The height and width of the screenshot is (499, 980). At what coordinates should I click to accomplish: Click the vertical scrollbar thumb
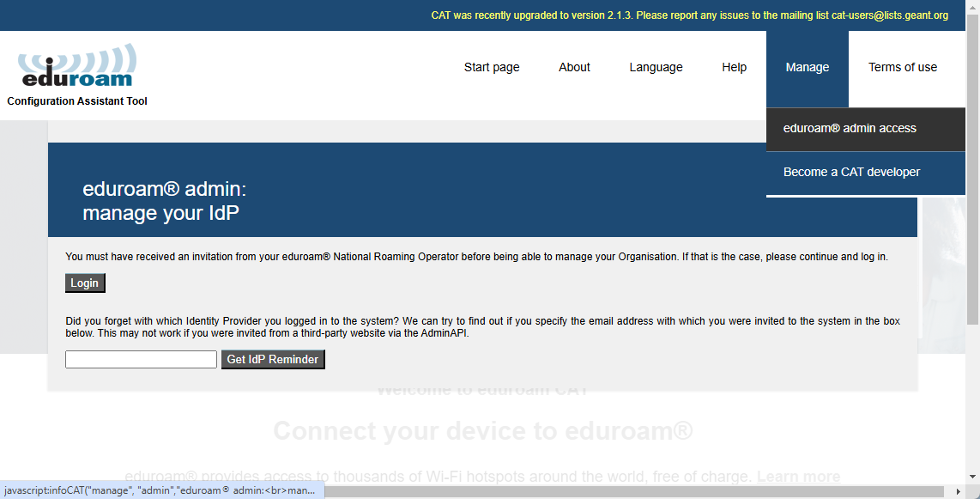pyautogui.click(x=972, y=169)
